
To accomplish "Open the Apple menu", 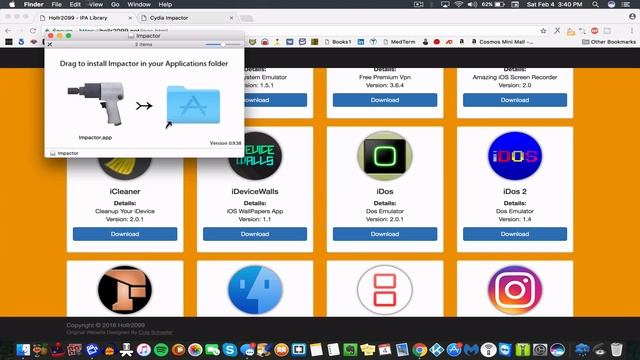I will pyautogui.click(x=12, y=4).
